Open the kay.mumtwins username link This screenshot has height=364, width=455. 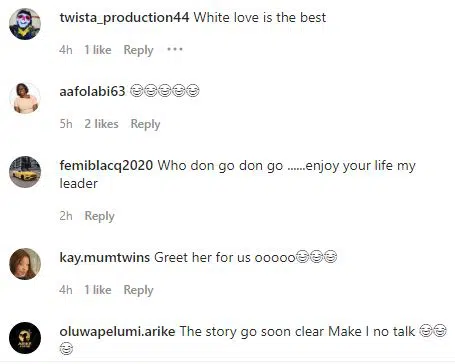pyautogui.click(x=105, y=257)
